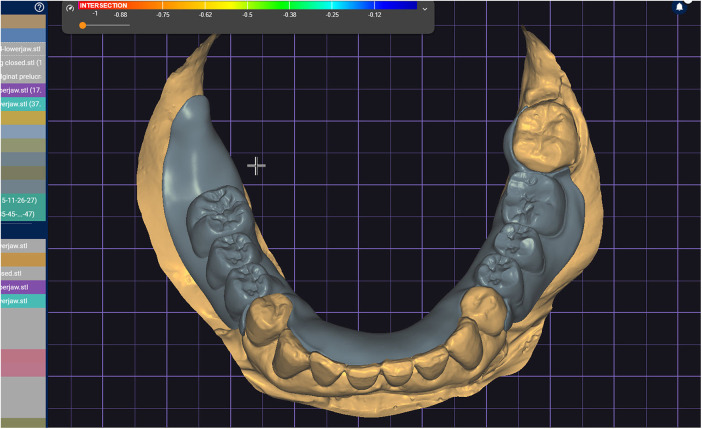The width and height of the screenshot is (702, 429).
Task: Open the help question mark icon
Action: (x=39, y=7)
